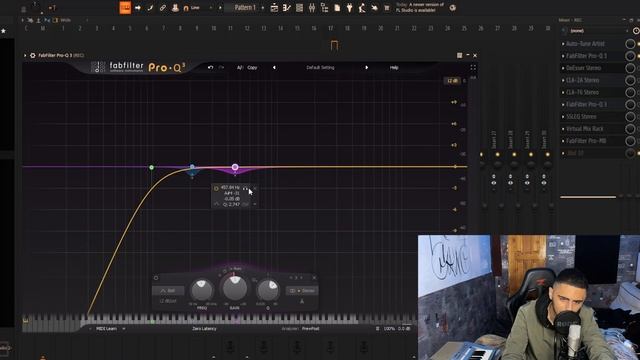This screenshot has width=640, height=360.
Task: Open mixer preset (none) dropdown
Action: (596, 31)
